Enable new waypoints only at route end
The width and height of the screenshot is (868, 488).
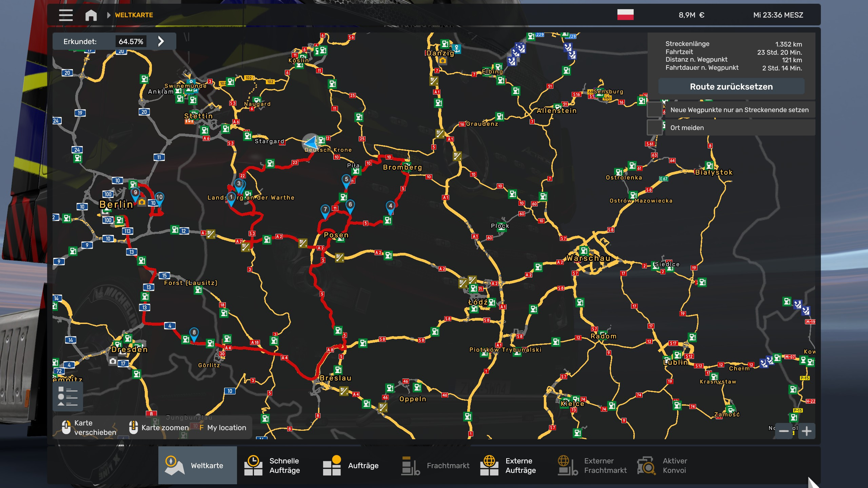tap(654, 110)
